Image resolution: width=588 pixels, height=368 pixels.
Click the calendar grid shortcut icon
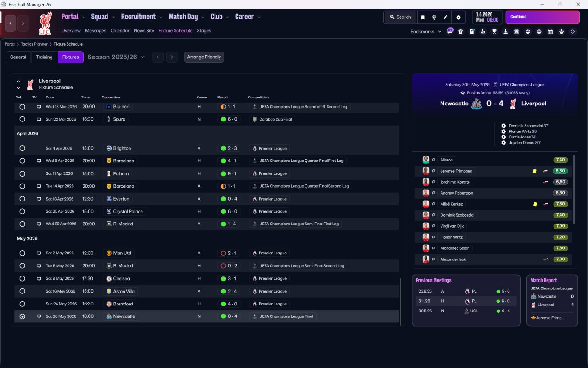coord(550,32)
